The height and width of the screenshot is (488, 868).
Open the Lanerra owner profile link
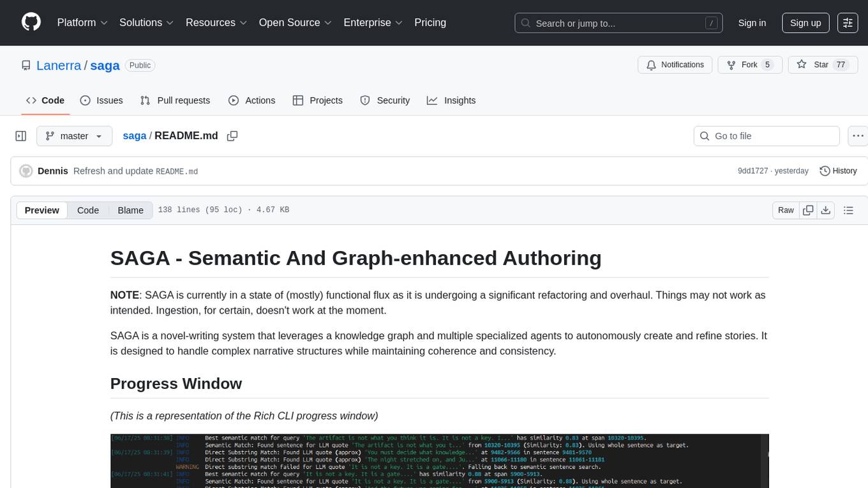[x=59, y=65]
